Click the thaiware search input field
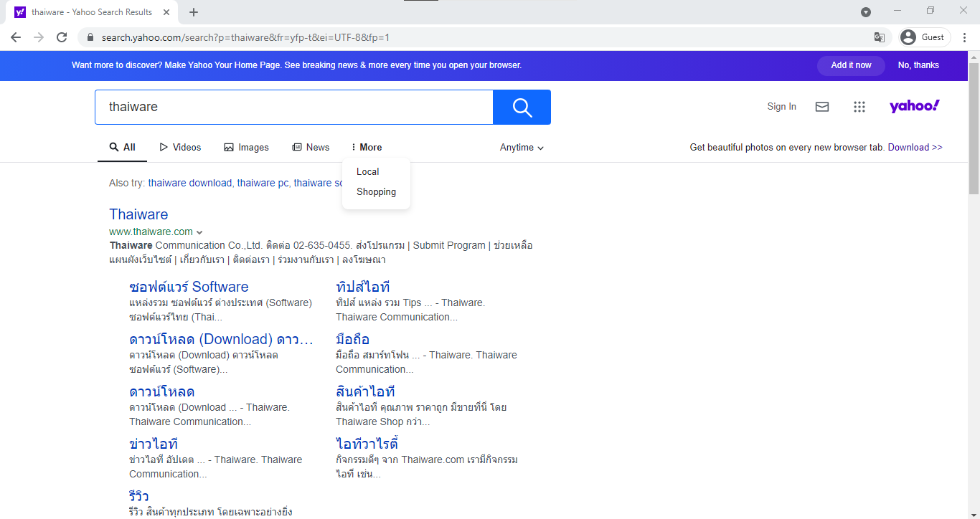 coord(294,108)
